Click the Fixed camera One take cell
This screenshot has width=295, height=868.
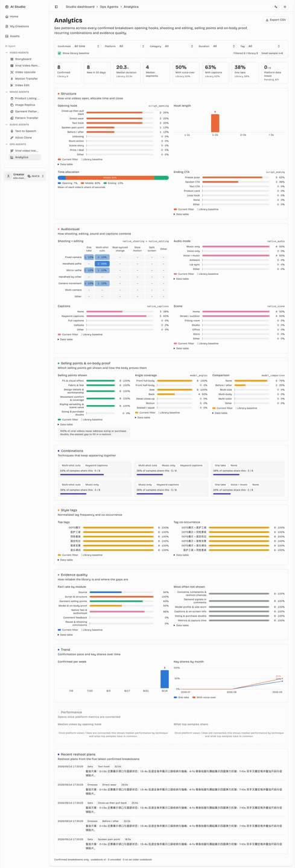tap(89, 257)
